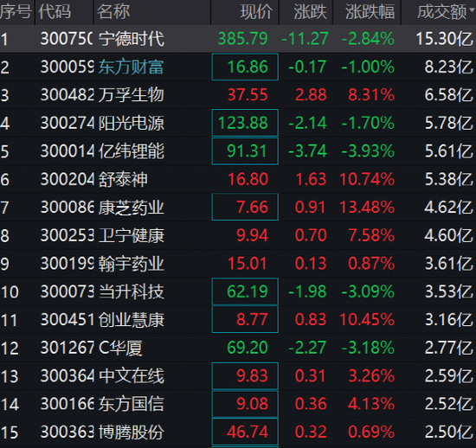
Task: Sort by 涨跌幅 column header
Action: point(370,12)
